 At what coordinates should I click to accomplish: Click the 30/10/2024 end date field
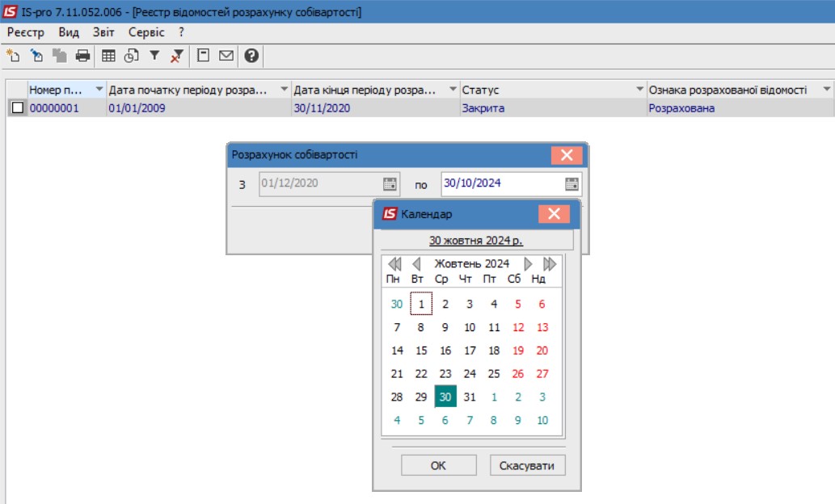(x=501, y=183)
